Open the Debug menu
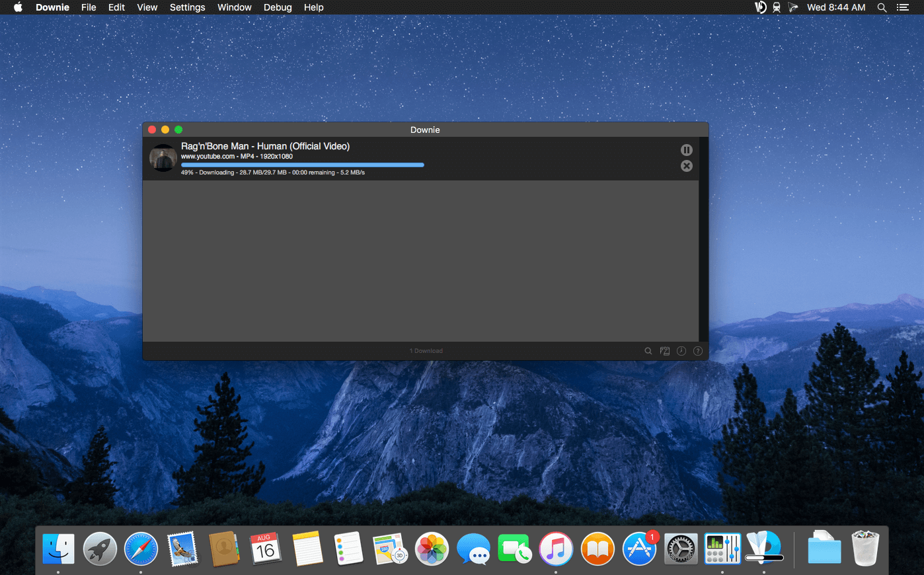The height and width of the screenshot is (575, 924). tap(278, 7)
